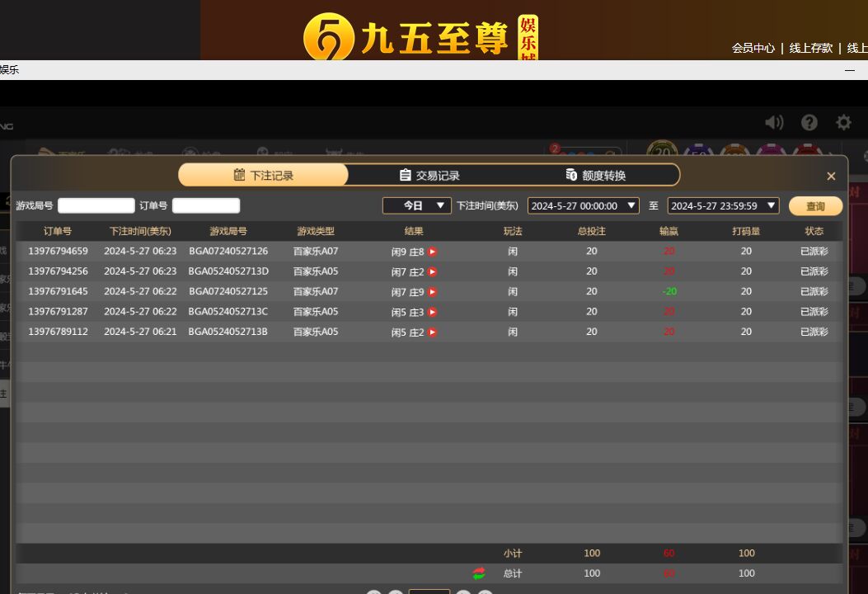Screen dimensions: 868x594
Task: Click the 游戏类型 column header
Action: coord(316,231)
